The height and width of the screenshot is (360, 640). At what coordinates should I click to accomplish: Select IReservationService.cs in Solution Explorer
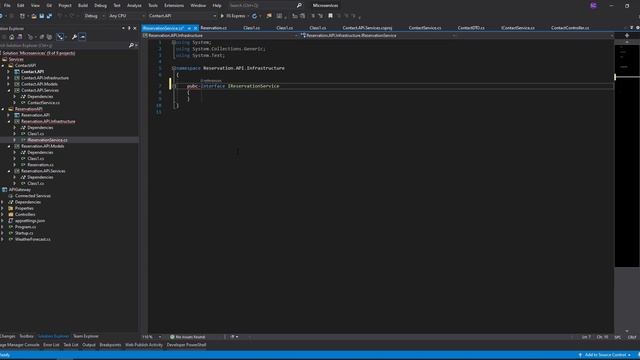pyautogui.click(x=47, y=140)
